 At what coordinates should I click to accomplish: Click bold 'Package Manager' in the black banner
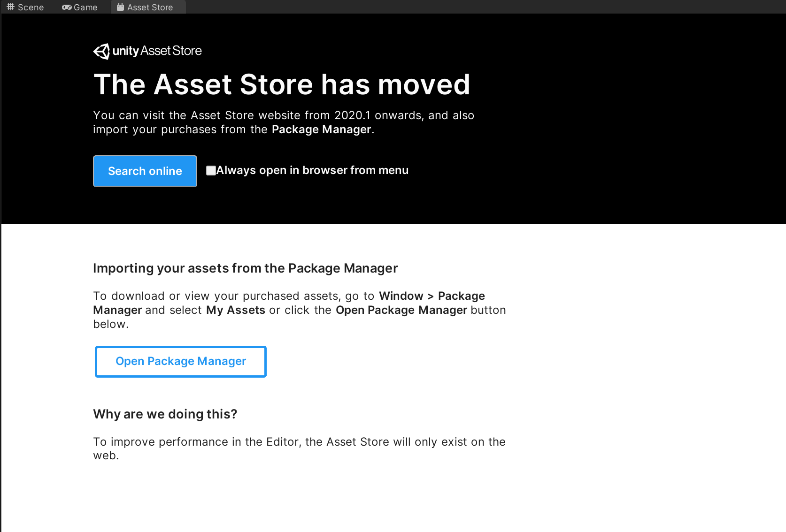point(322,129)
